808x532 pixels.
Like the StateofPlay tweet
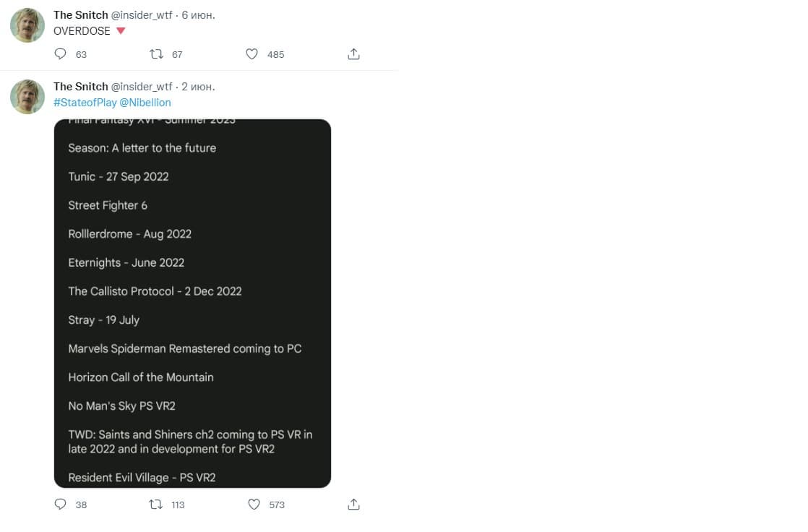point(254,505)
